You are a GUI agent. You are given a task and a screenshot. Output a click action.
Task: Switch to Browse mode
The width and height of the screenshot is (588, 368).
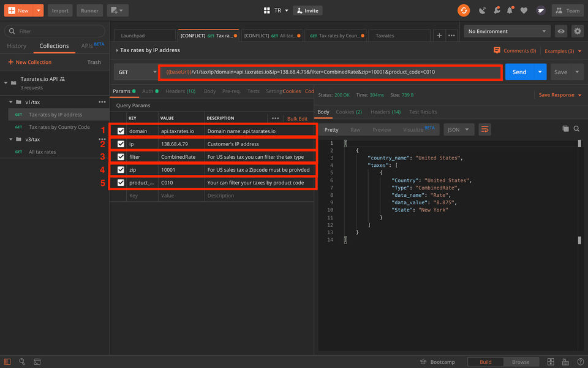pos(521,362)
